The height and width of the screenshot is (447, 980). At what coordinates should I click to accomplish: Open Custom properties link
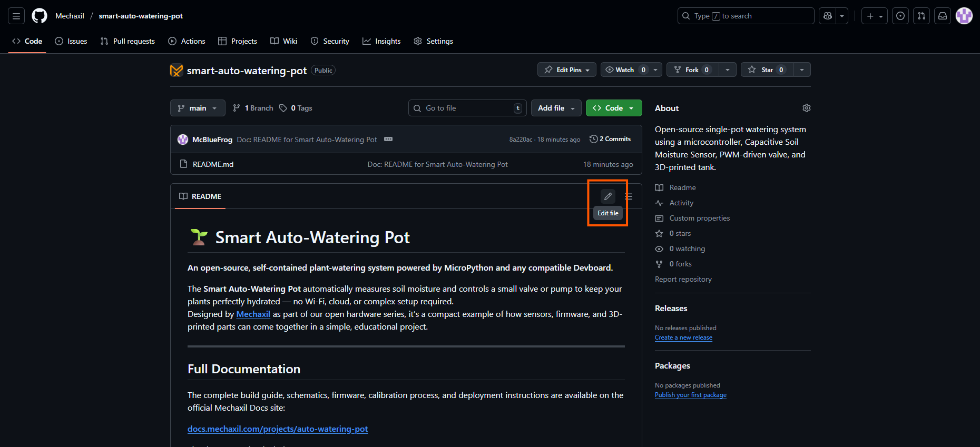pyautogui.click(x=692, y=218)
